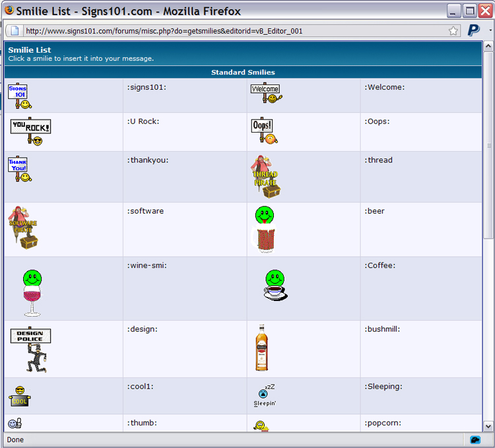This screenshot has height=448, width=495.
Task: Click the vertical scrollbar thumb
Action: pos(488,145)
